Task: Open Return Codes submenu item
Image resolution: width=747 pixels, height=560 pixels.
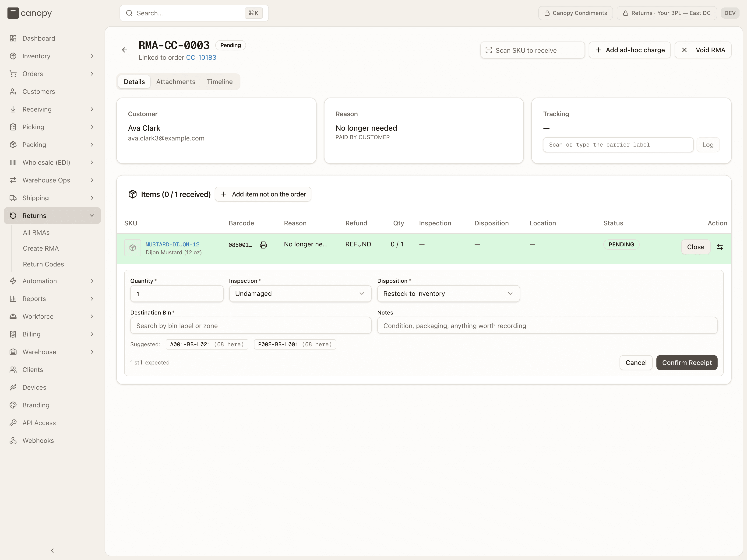Action: pyautogui.click(x=43, y=264)
